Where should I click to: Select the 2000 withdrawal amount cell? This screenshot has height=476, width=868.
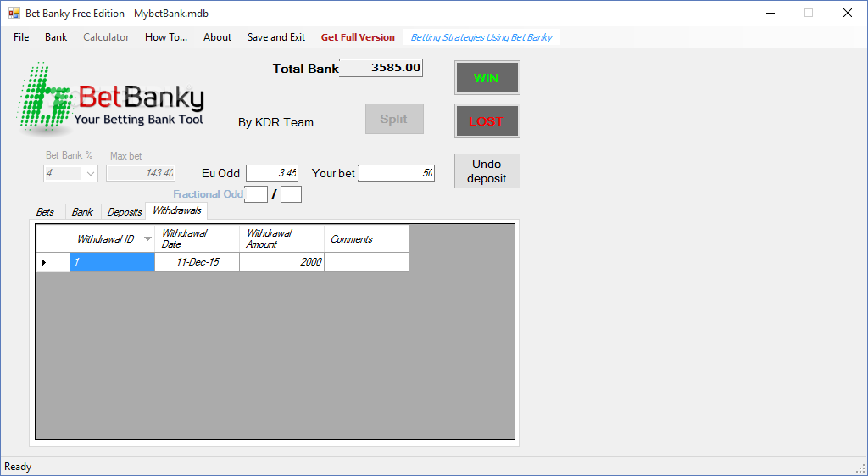(x=281, y=262)
